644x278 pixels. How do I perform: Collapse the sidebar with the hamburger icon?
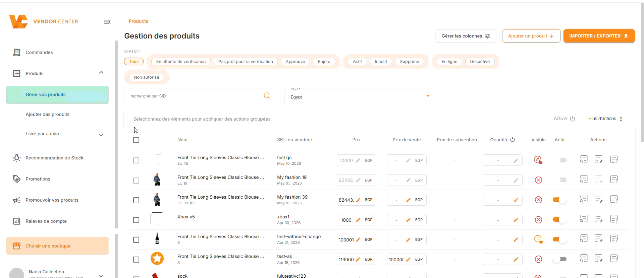coord(107,22)
